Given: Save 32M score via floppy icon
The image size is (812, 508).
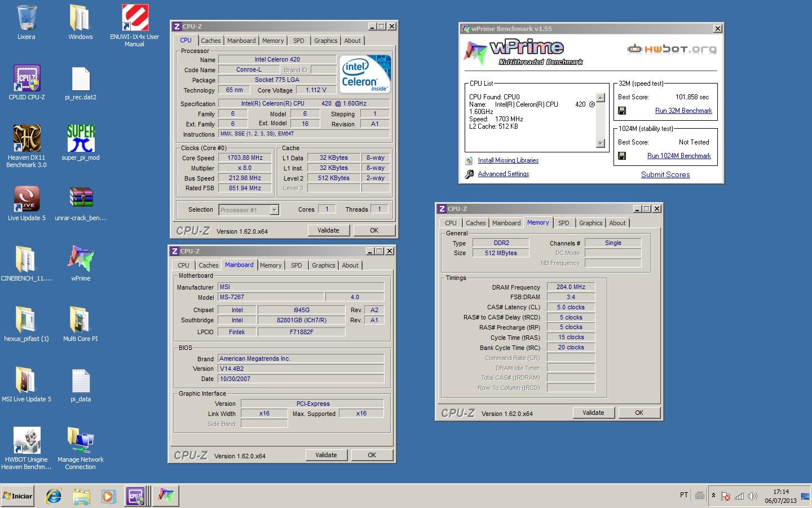Looking at the screenshot, I should (x=622, y=111).
